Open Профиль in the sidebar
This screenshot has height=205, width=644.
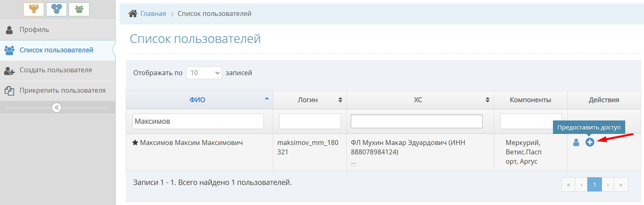coord(34,30)
